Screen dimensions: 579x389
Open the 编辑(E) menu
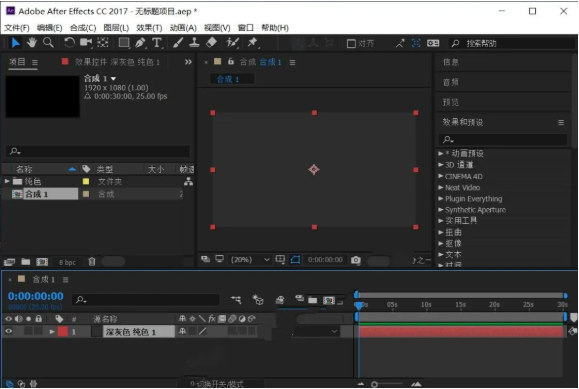coord(49,28)
